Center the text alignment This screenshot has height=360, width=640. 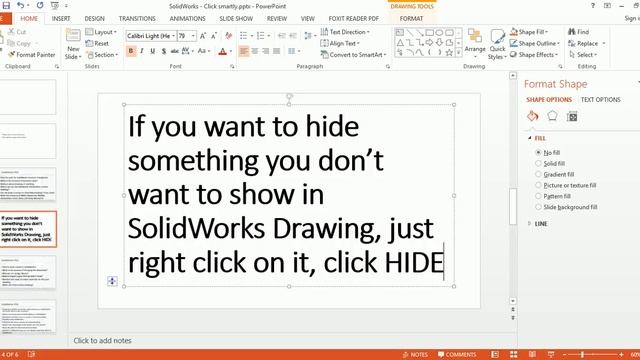coord(255,51)
